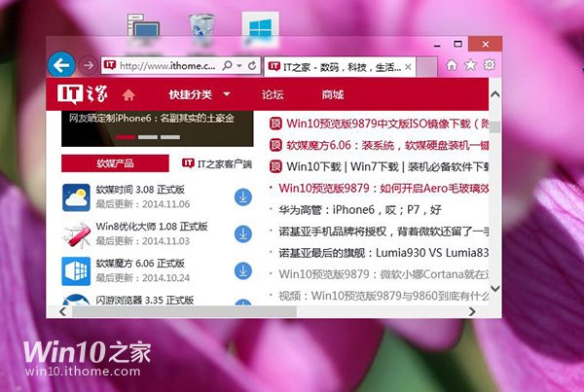Click the browser back arrow button
Screen dimensions: 584x392
(x=62, y=65)
